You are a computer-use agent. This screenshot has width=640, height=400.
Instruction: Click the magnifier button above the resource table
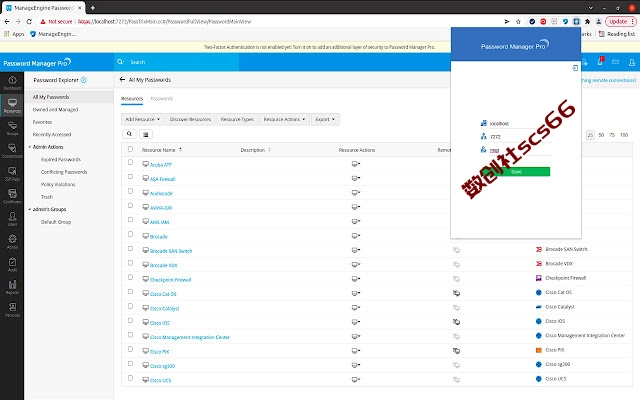[129, 134]
